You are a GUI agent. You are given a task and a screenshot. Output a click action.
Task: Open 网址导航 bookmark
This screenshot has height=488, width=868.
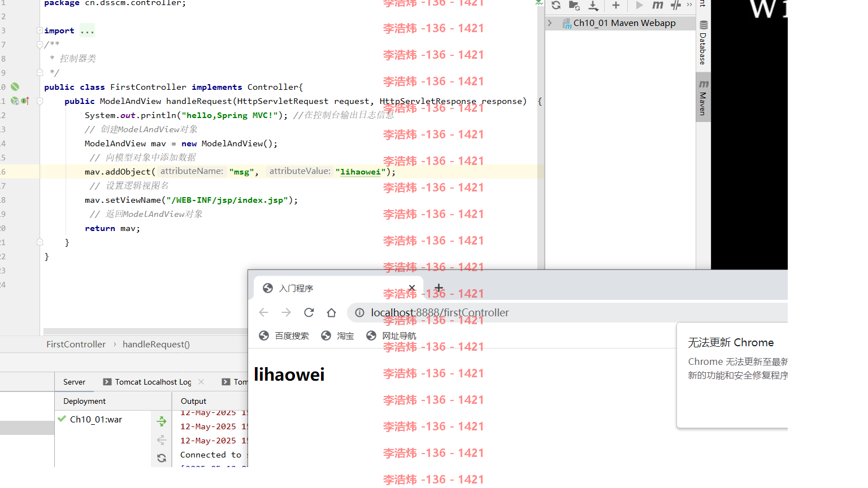pos(391,336)
